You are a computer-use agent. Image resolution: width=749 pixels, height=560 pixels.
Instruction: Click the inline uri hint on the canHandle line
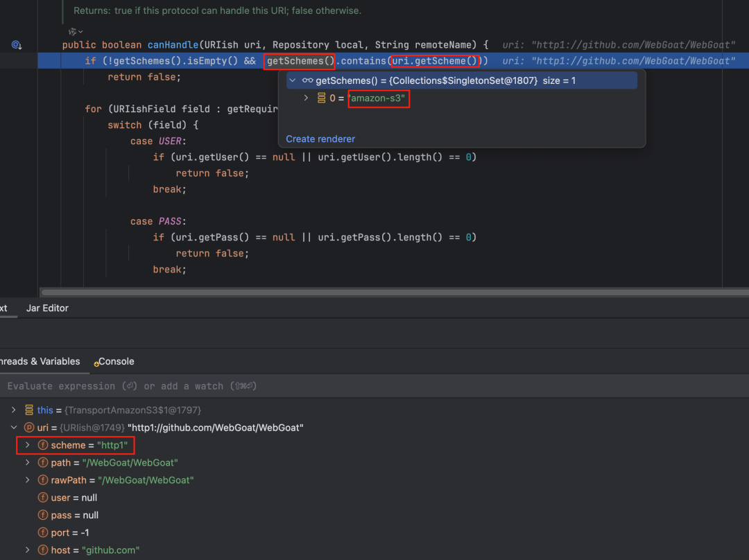click(619, 45)
